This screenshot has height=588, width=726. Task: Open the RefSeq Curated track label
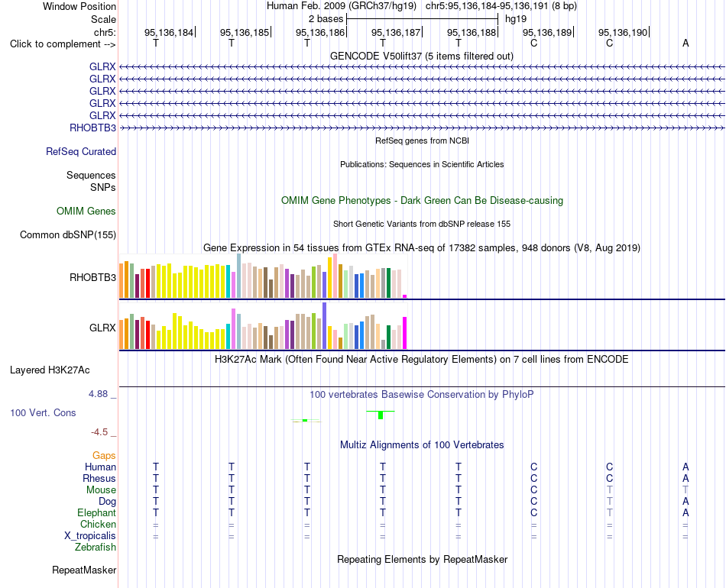(81, 151)
